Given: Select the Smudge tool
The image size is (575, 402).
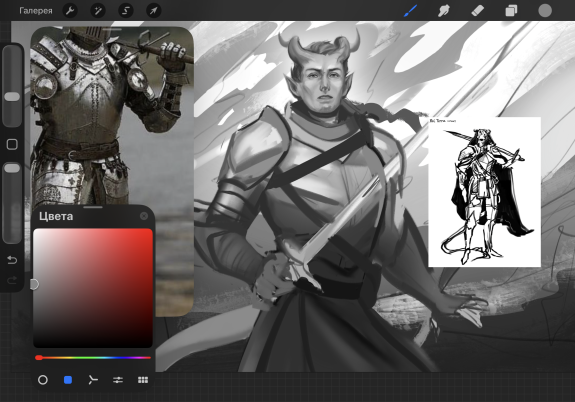Looking at the screenshot, I should pyautogui.click(x=444, y=11).
